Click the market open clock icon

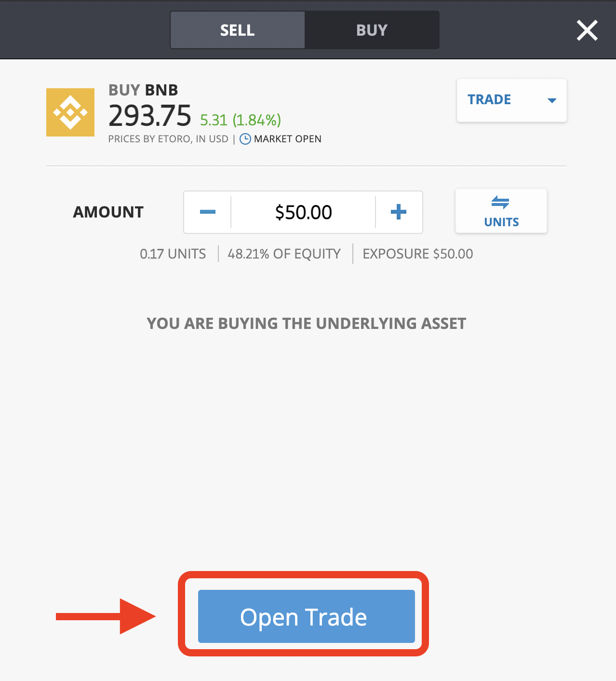245,139
